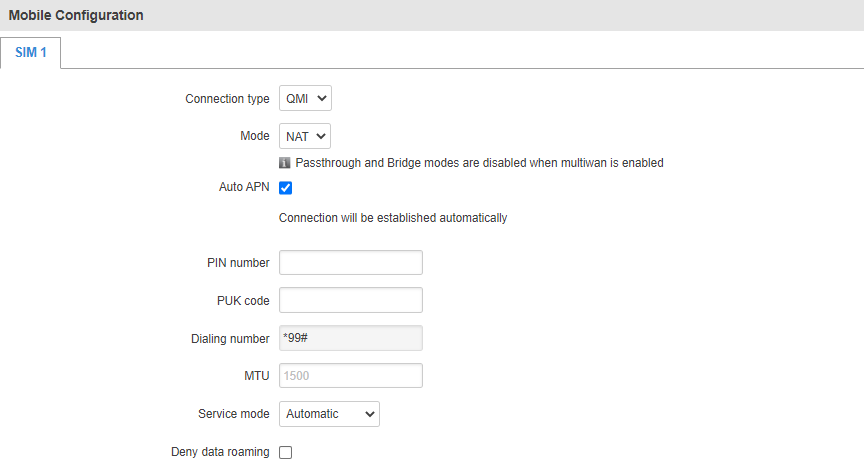Click the Mobile Configuration section header
This screenshot has height=476, width=864.
[76, 15]
